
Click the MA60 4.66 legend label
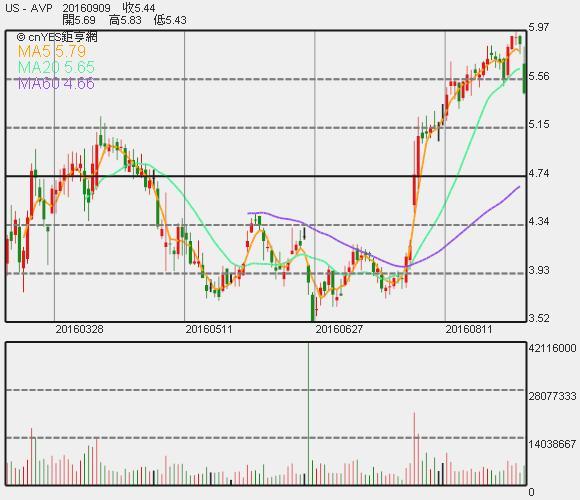tap(56, 84)
